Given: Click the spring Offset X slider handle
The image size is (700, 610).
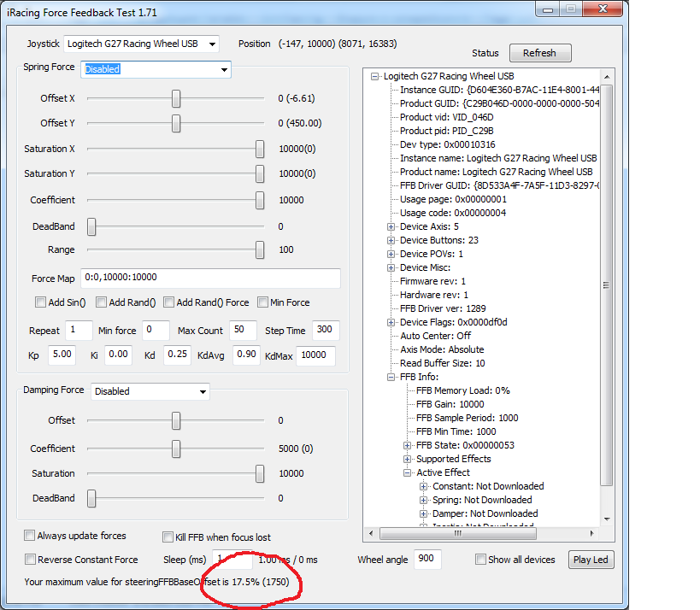Looking at the screenshot, I should click(x=176, y=98).
